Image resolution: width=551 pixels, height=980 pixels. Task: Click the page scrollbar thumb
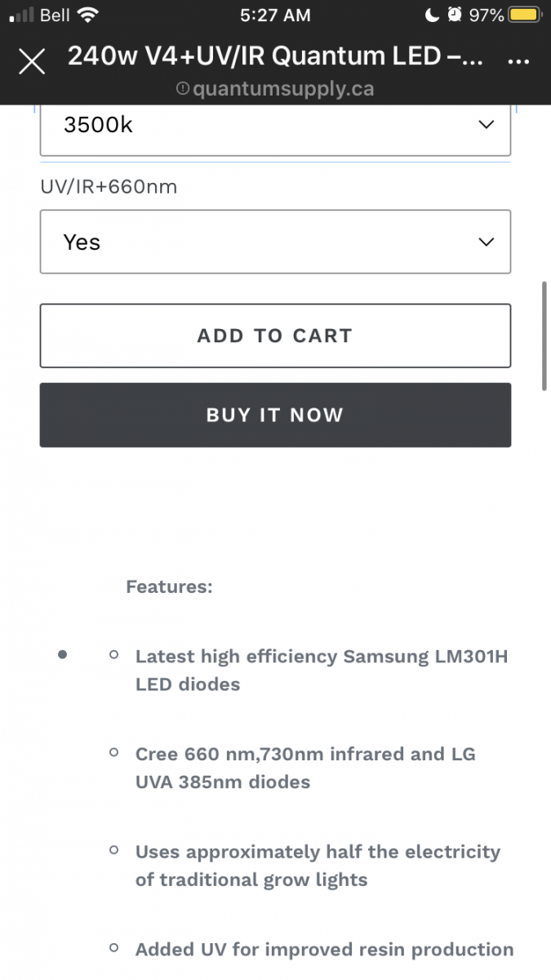(x=544, y=336)
